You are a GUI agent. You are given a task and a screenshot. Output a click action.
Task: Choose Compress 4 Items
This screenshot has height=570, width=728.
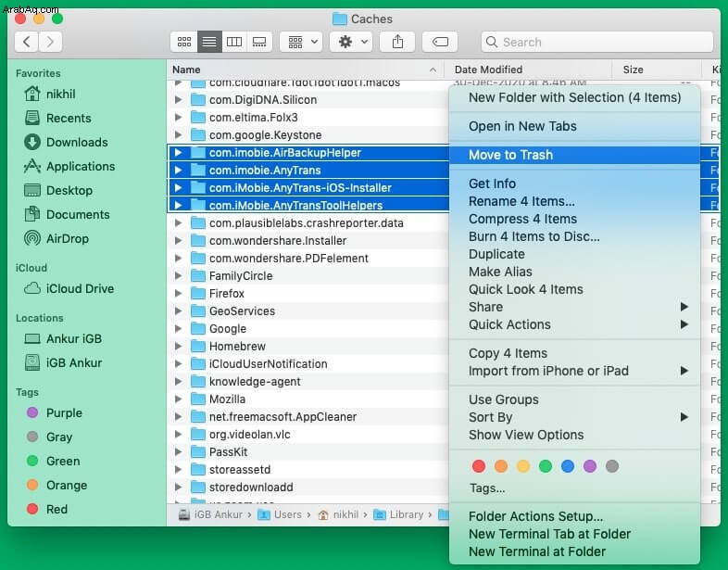[574, 219]
